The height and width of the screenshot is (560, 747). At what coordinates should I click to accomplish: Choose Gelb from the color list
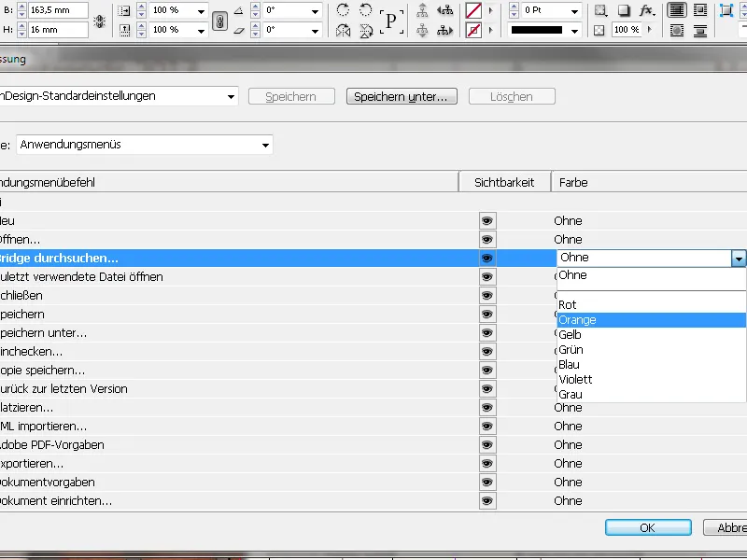click(x=651, y=335)
